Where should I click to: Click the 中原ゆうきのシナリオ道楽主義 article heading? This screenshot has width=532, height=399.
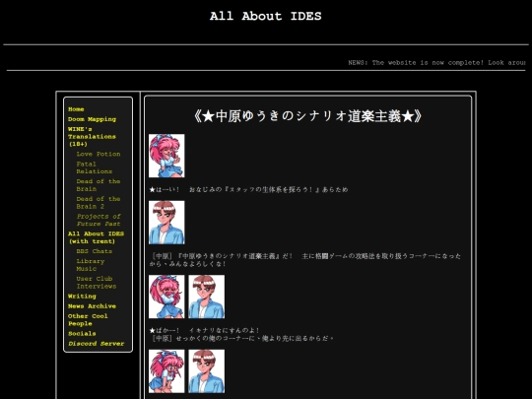click(x=307, y=116)
